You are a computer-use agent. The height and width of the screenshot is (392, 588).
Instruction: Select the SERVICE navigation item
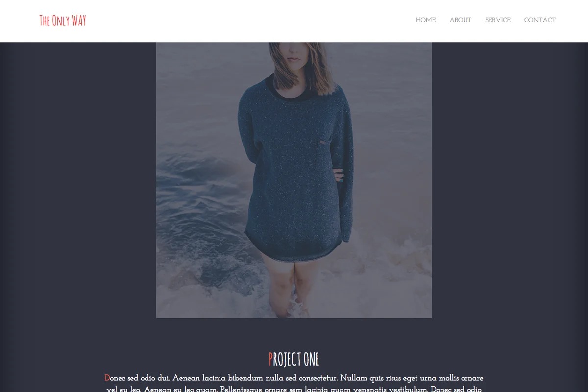pyautogui.click(x=498, y=20)
